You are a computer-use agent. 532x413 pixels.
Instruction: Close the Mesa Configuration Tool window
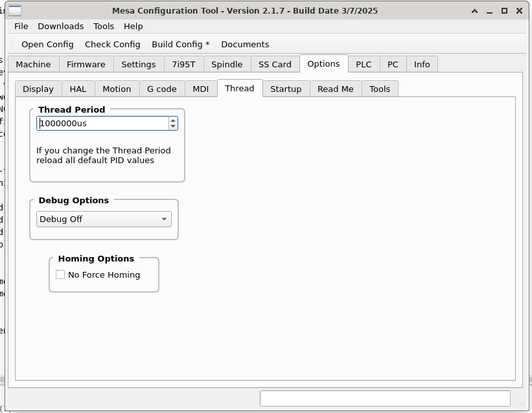pyautogui.click(x=519, y=11)
